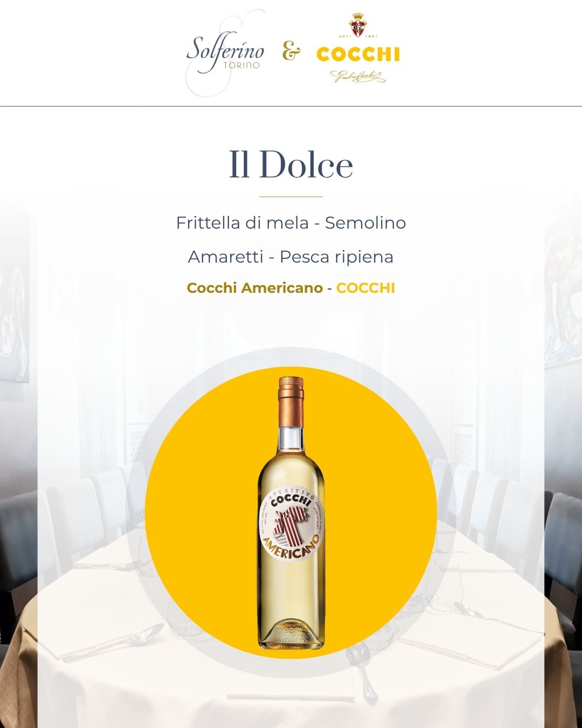The height and width of the screenshot is (728, 582).
Task: Click the yellow COCCHI text below menu
Action: 366,288
